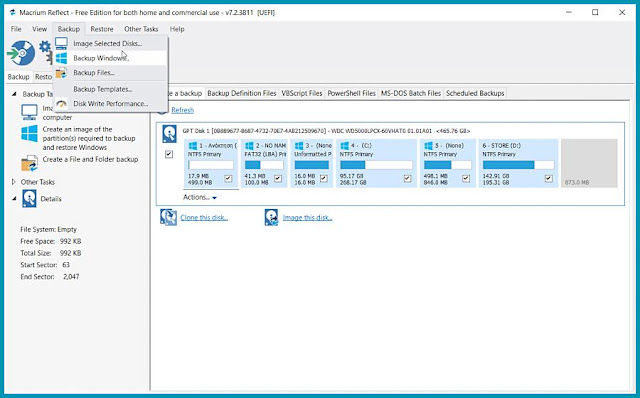Image resolution: width=640 pixels, height=398 pixels.
Task: Click the computer image icon in sidebar
Action: coord(29,112)
